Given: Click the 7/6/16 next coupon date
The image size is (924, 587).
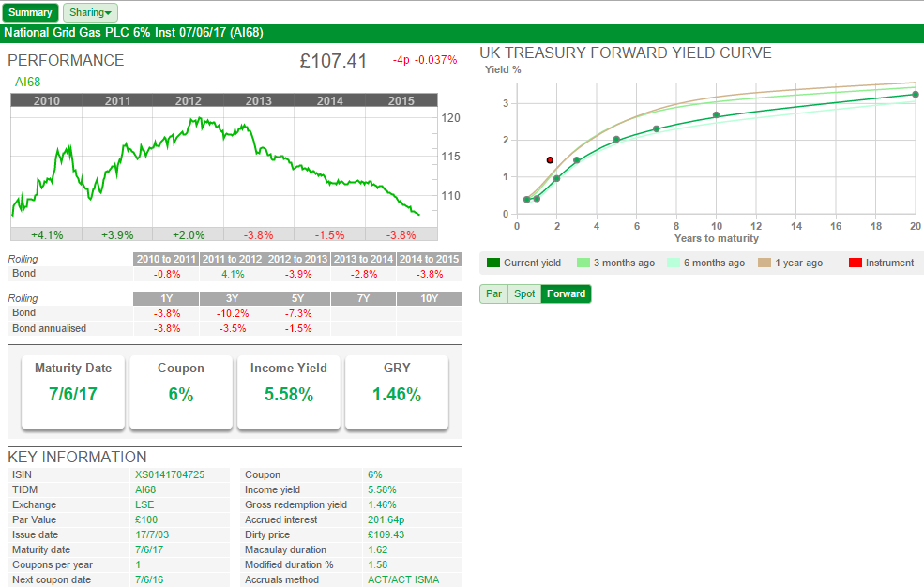Looking at the screenshot, I should coord(149,579).
